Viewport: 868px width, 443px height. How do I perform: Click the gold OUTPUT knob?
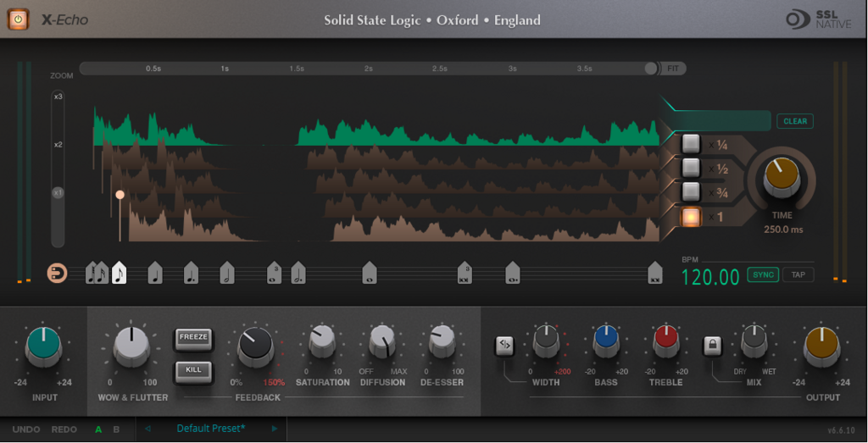[x=822, y=345]
